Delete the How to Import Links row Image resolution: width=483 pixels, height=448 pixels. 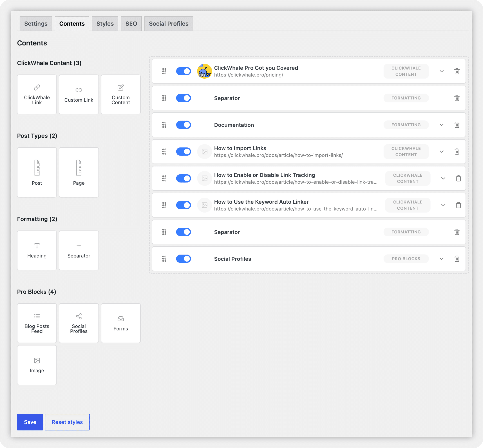[x=457, y=152]
